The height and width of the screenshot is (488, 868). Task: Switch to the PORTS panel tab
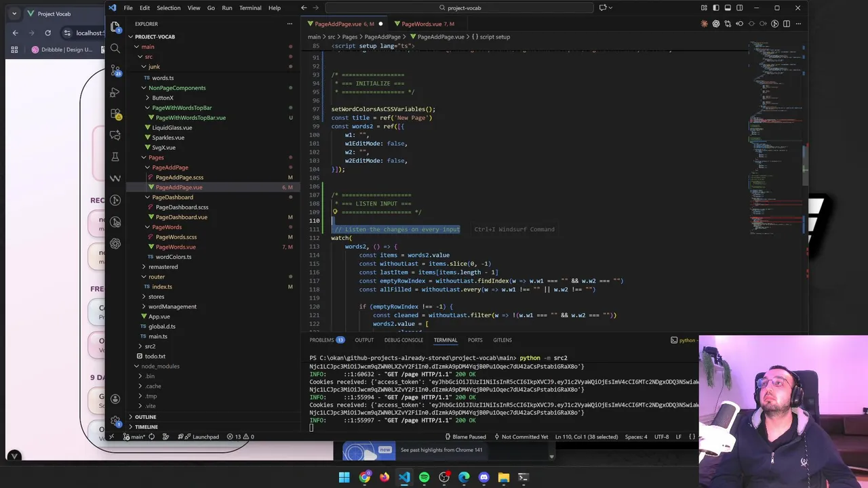pos(475,340)
